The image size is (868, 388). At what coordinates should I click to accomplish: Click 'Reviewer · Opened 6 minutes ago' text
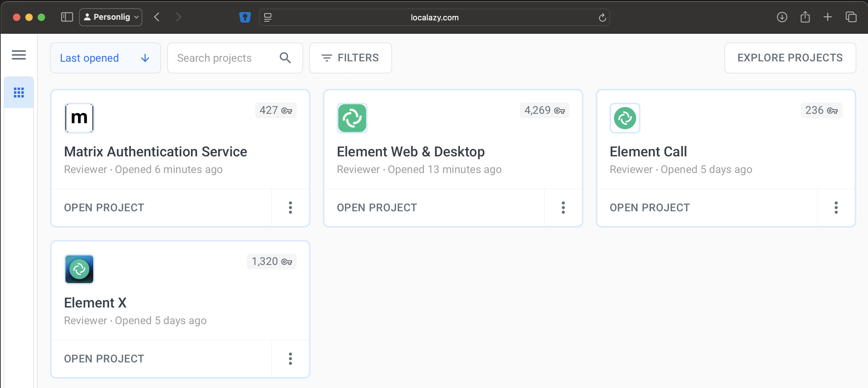coord(143,169)
